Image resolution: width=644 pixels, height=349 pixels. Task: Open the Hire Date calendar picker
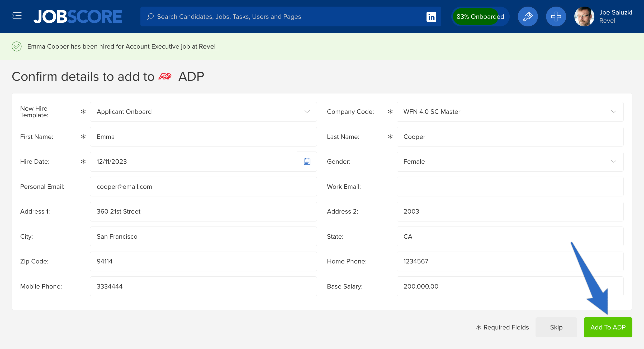pos(307,162)
